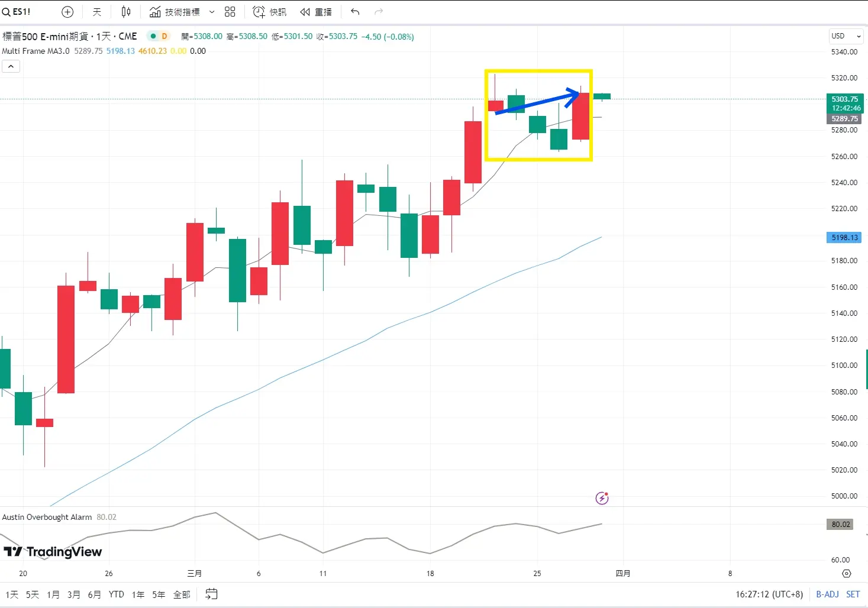Set range to 5天
868x608 pixels.
[x=33, y=594]
